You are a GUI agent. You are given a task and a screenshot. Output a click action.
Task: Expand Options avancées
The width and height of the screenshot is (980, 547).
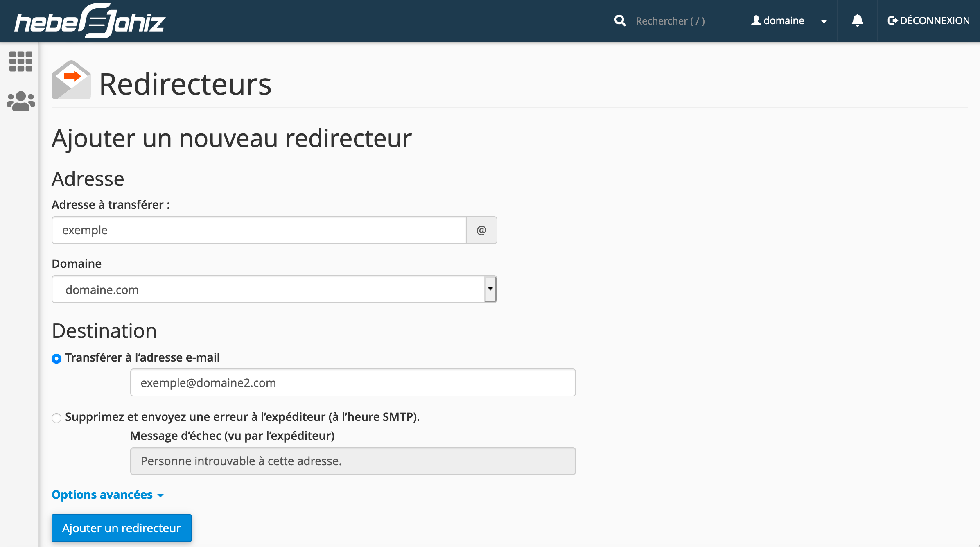(108, 495)
